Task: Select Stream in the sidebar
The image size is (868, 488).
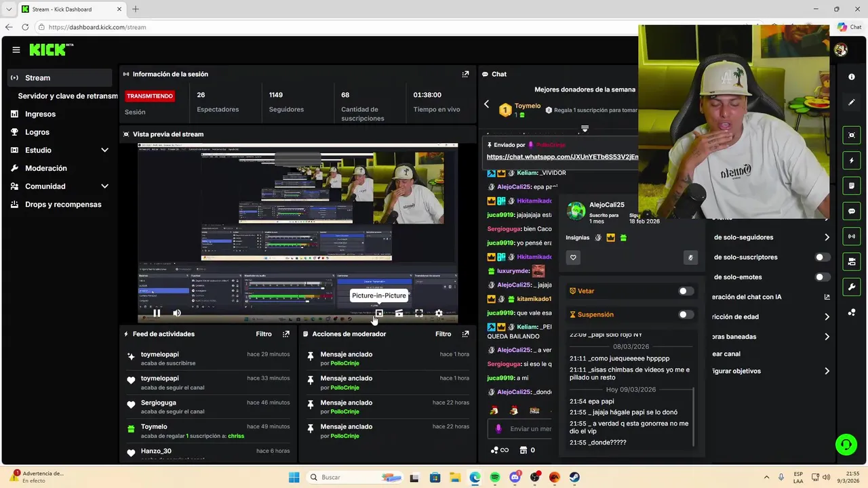Action: point(60,78)
